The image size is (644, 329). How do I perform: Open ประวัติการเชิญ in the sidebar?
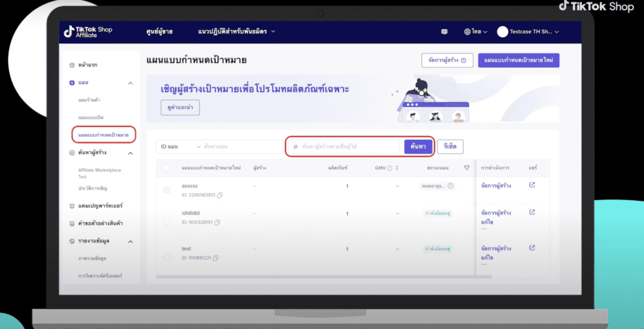pos(93,188)
